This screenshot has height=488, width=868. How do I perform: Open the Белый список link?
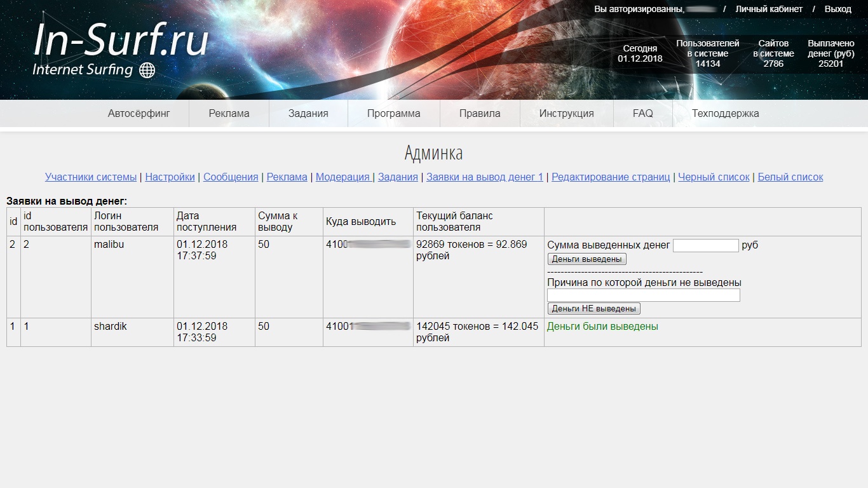click(790, 177)
